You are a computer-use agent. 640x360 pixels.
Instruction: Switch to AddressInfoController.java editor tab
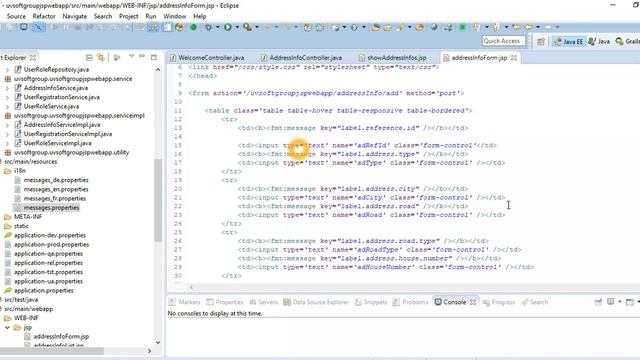(x=301, y=58)
